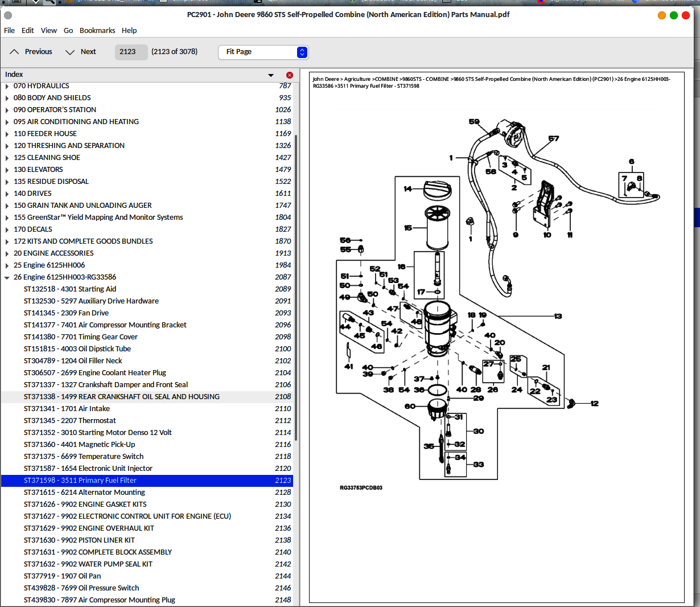Open ST371341 - 1701 Air Intake
700x607 pixels.
coord(147,409)
